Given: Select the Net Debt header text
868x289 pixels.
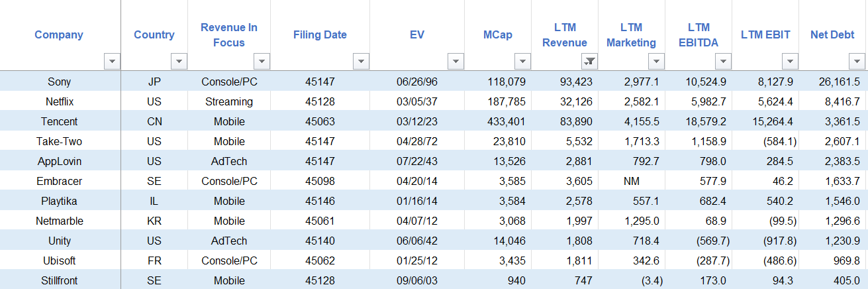Looking at the screenshot, I should [832, 34].
